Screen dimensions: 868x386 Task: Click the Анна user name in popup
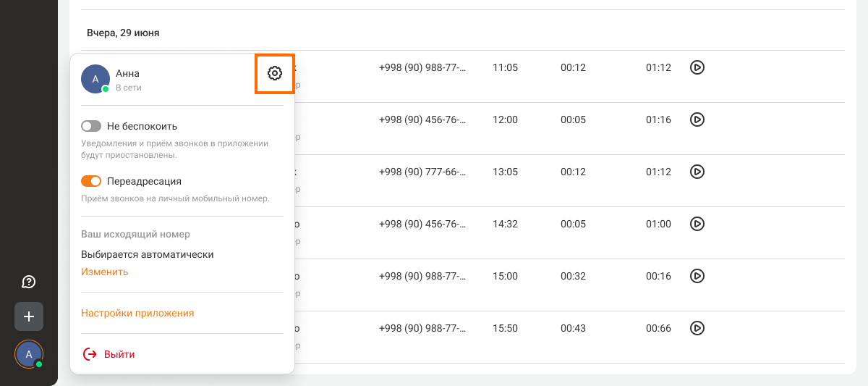(127, 73)
